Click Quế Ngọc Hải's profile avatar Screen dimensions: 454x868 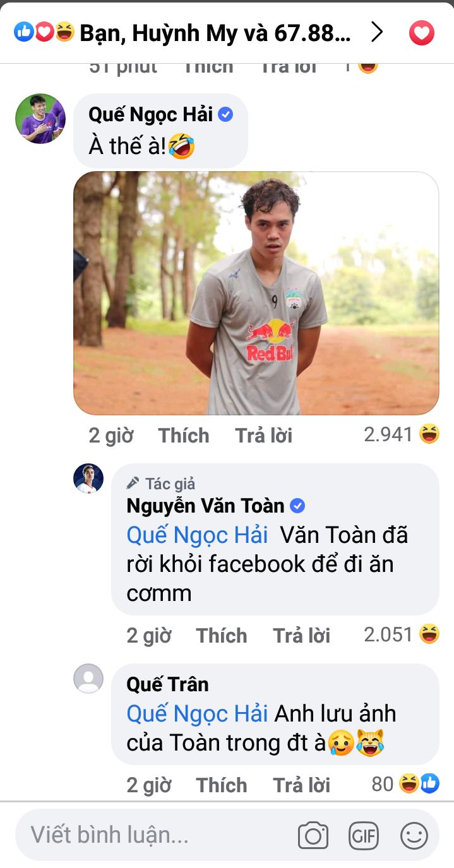pyautogui.click(x=40, y=119)
